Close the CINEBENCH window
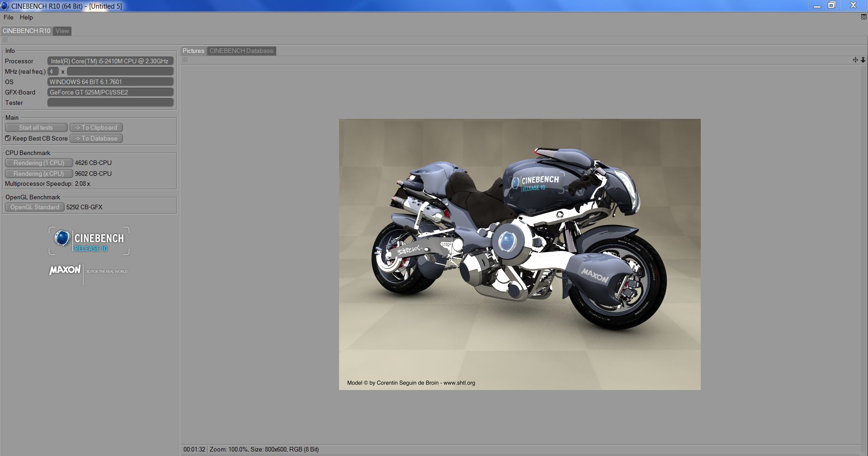The height and width of the screenshot is (456, 868). (853, 5)
